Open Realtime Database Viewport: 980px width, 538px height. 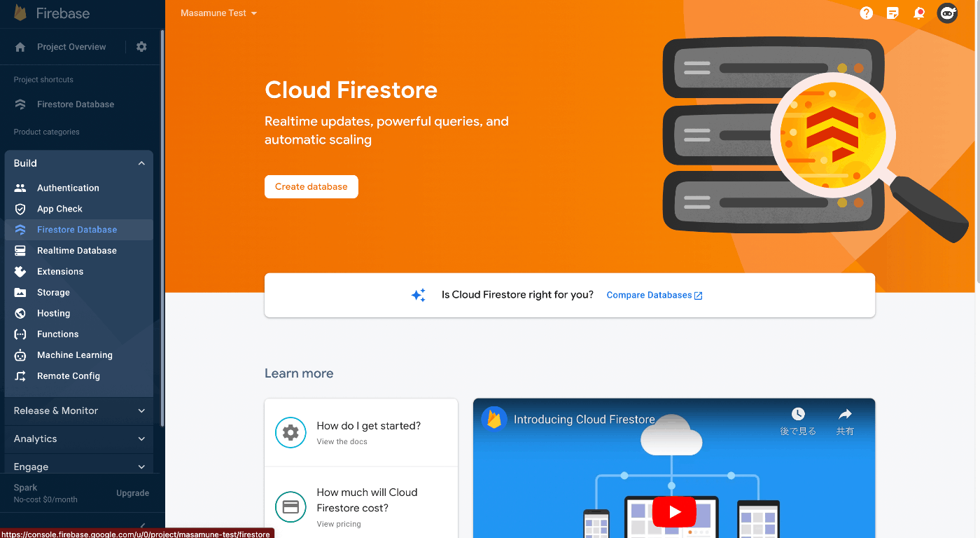77,250
